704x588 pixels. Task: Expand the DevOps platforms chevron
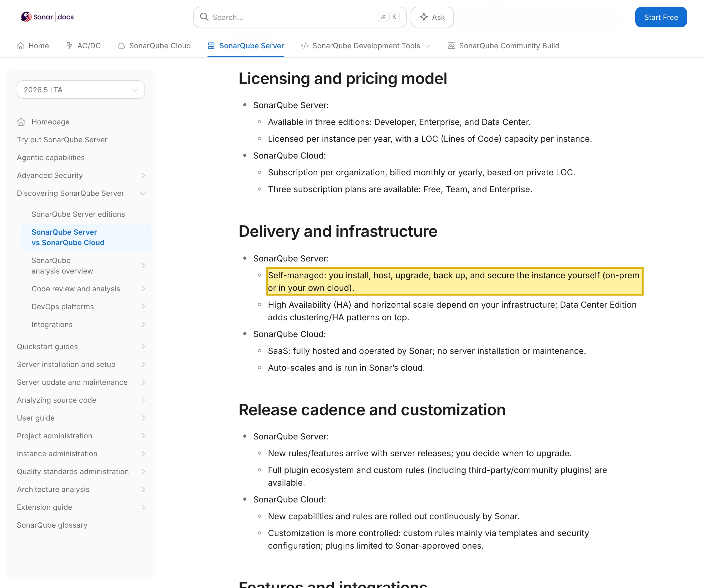(143, 307)
